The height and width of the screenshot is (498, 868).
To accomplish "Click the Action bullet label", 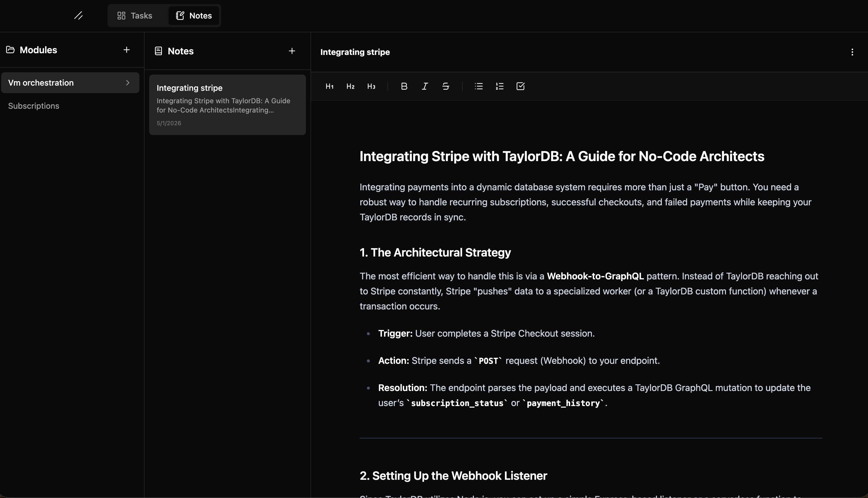I will (394, 361).
